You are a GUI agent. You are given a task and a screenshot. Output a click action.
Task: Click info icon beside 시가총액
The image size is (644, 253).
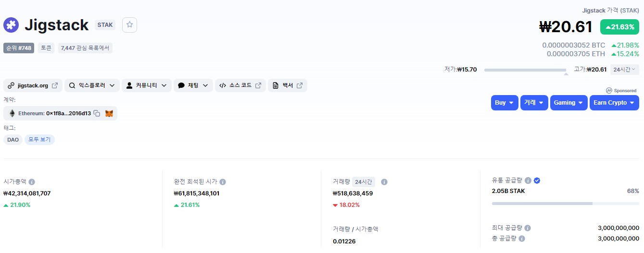(32, 182)
